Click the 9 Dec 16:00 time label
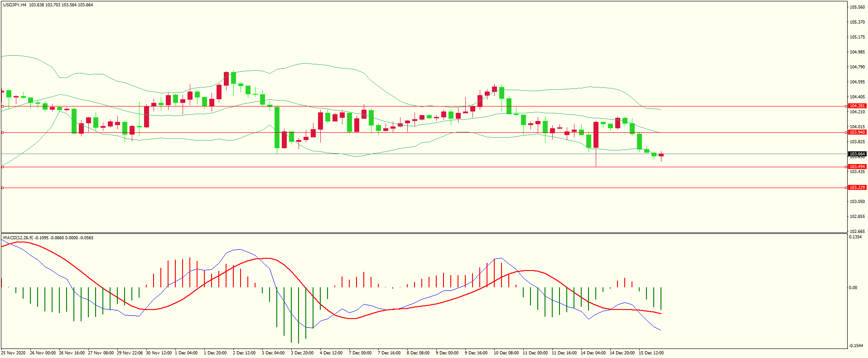868x358 pixels. coord(476,353)
